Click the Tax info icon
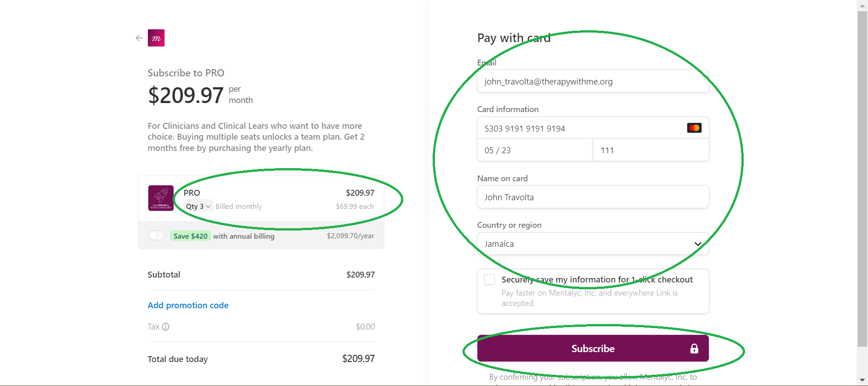 point(165,327)
